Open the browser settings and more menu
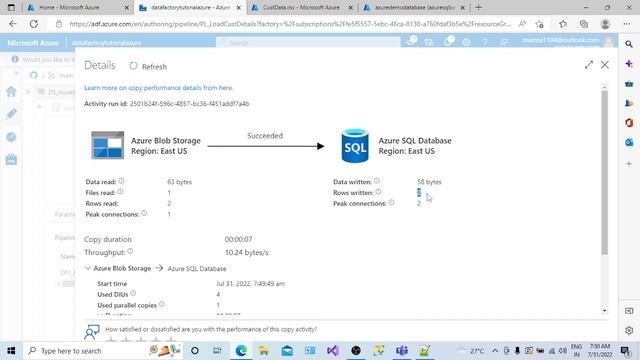 click(627, 24)
